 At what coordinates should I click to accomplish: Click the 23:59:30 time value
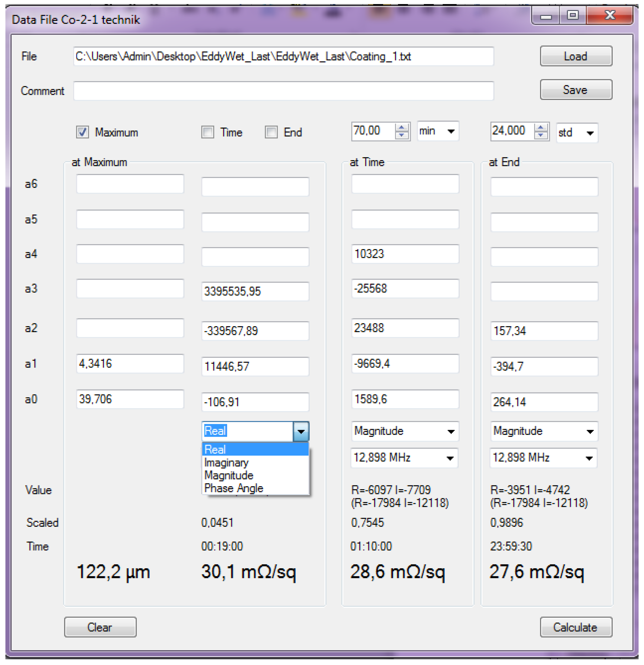[x=511, y=546]
